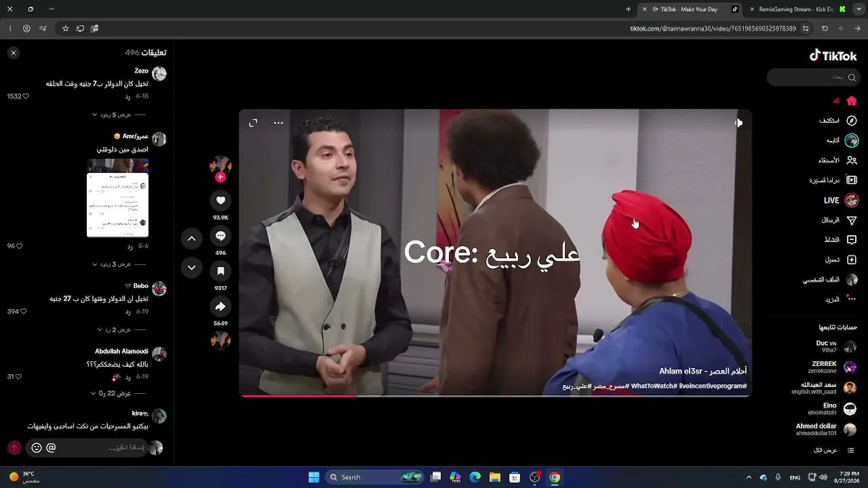Insert a mention with the @ icon

[51, 448]
